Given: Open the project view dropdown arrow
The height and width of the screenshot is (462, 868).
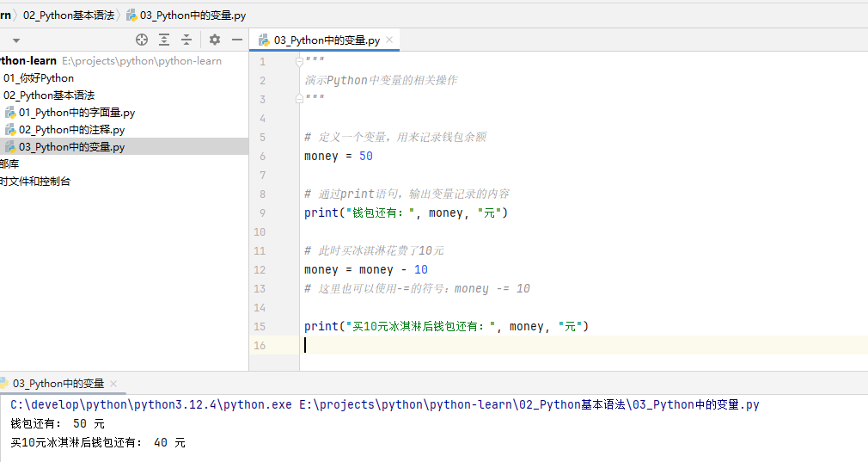Looking at the screenshot, I should (x=15, y=40).
